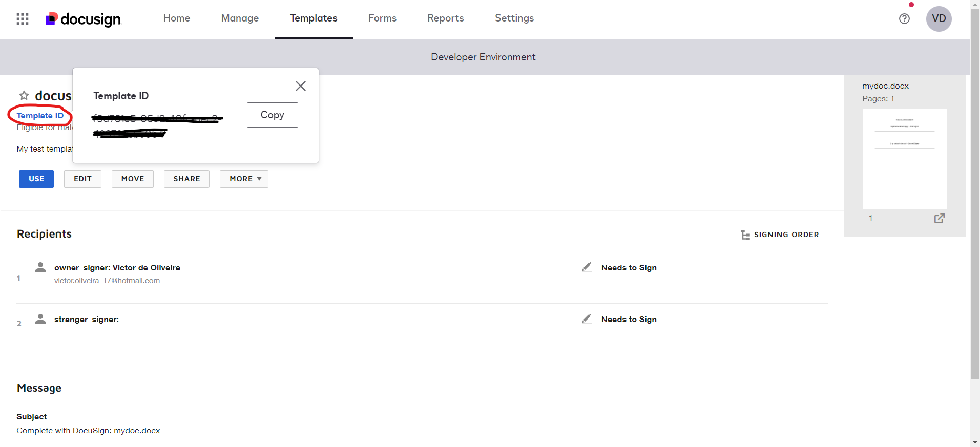Click the signing order diagram icon

745,235
